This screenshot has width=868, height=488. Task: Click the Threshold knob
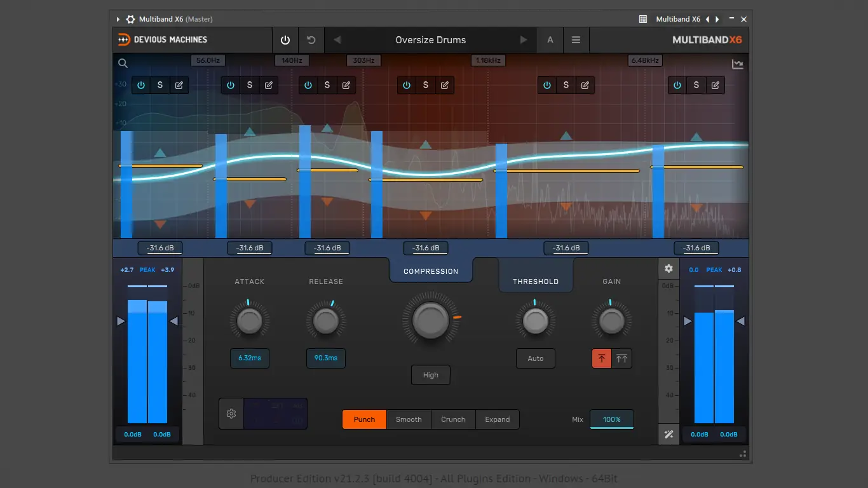[536, 322]
